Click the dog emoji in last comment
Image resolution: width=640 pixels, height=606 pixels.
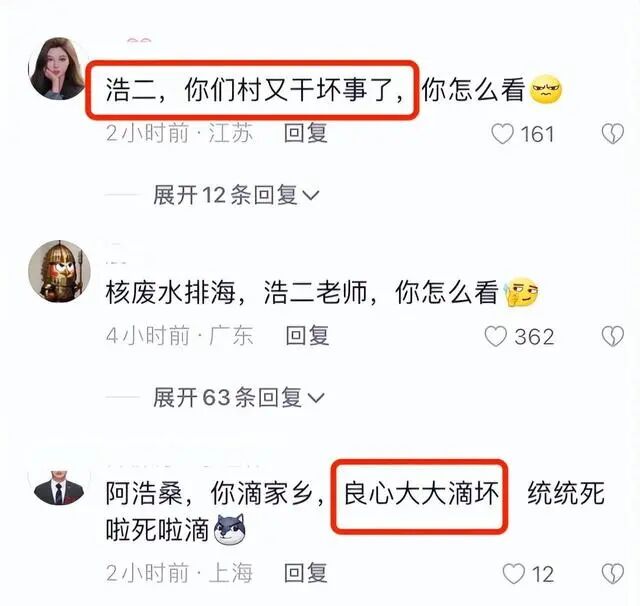pyautogui.click(x=230, y=530)
